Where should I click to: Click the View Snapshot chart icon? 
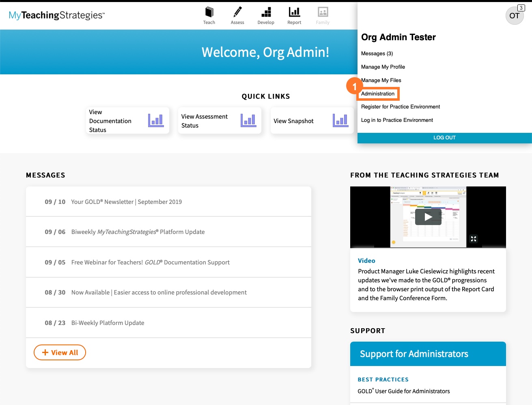(340, 120)
